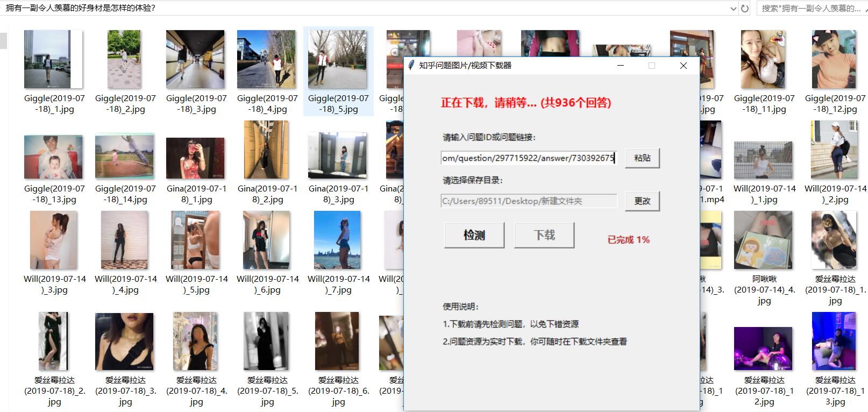This screenshot has width=868, height=412.
Task: Select file Giggle(2019-07-18)_2.jpg
Action: coord(125,72)
